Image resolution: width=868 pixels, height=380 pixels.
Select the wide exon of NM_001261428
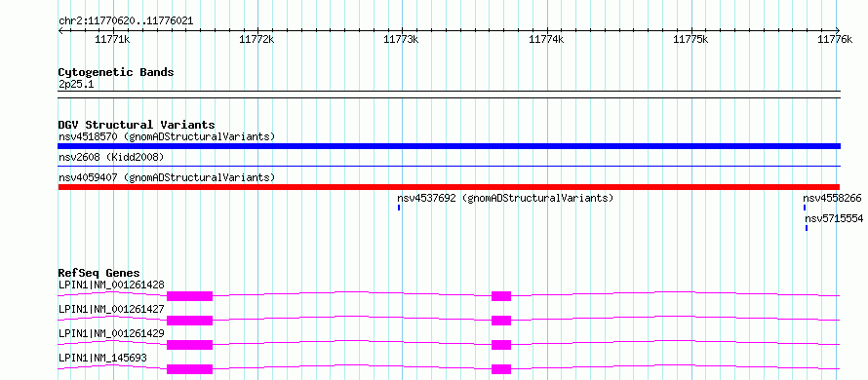click(190, 296)
